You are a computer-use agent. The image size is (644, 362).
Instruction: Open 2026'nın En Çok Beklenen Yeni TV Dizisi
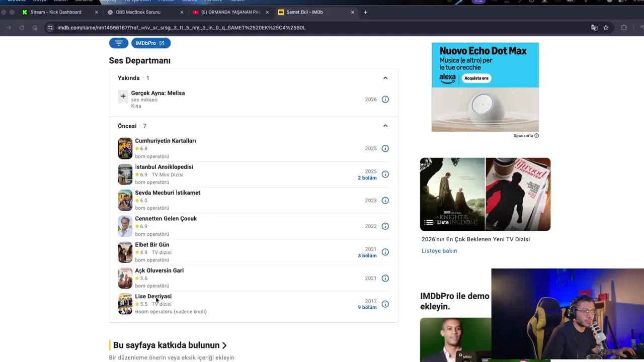point(475,239)
